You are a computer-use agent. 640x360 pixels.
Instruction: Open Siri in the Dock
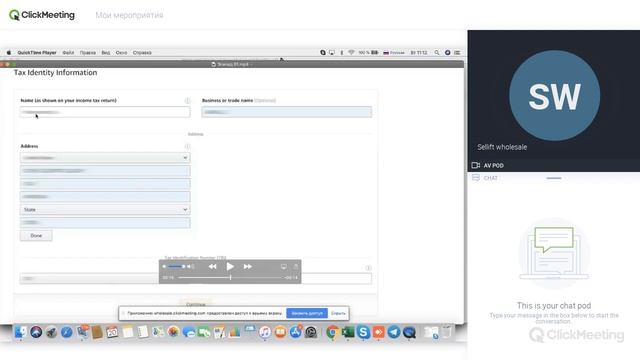click(x=36, y=332)
